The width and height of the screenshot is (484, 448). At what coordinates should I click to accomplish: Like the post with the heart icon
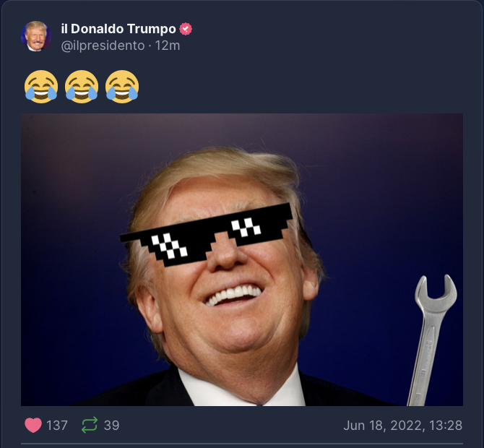[33, 425]
